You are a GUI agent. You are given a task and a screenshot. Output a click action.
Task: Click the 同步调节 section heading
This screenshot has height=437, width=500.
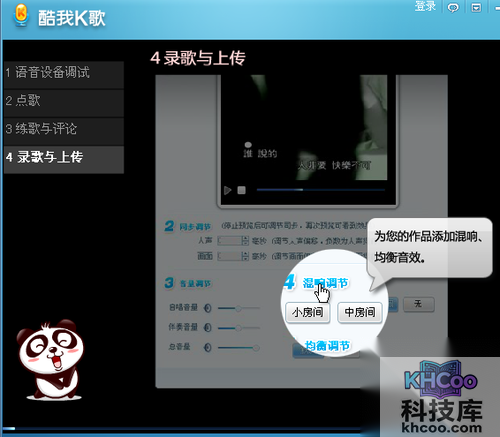pyautogui.click(x=195, y=227)
